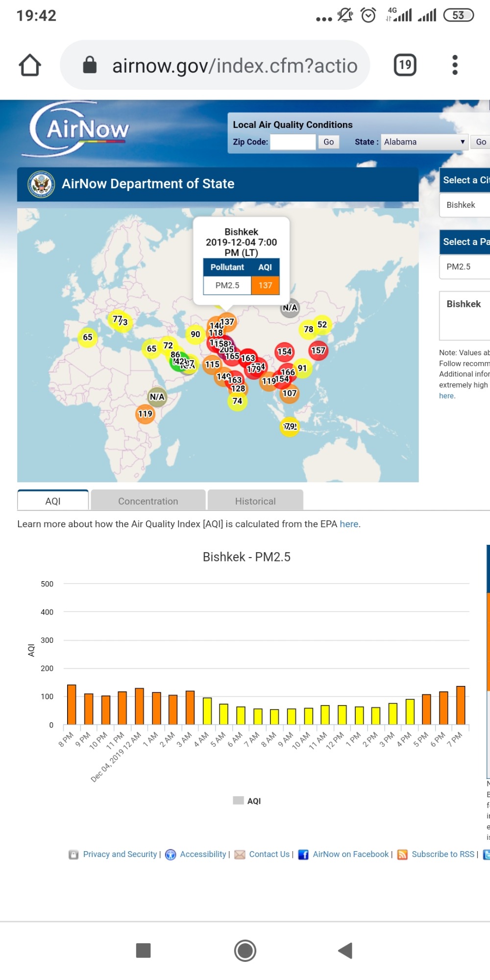The image size is (490, 980).
Task: Switch to the Concentration tab
Action: click(148, 501)
